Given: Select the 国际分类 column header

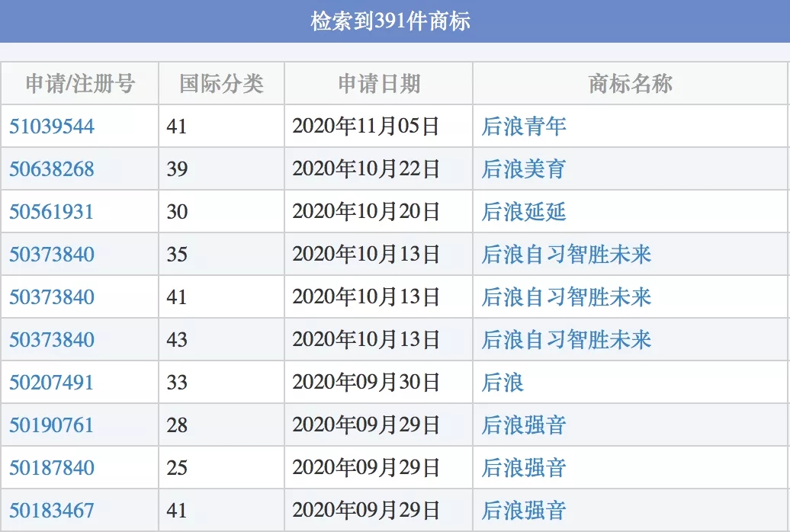Looking at the screenshot, I should (x=222, y=84).
